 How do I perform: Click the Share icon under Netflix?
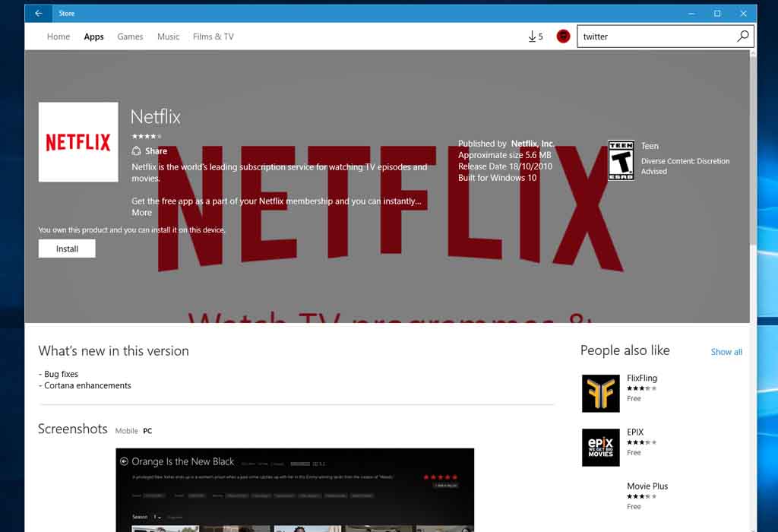tap(137, 151)
